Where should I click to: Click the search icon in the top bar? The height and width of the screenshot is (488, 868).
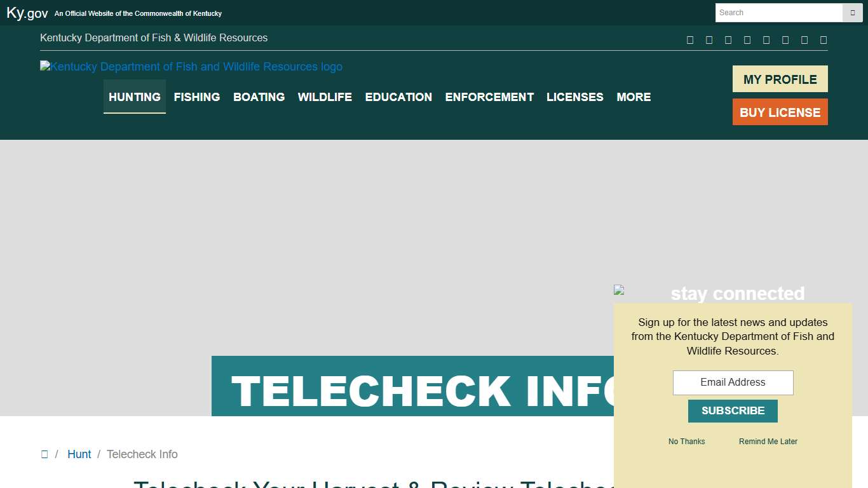[x=852, y=13]
